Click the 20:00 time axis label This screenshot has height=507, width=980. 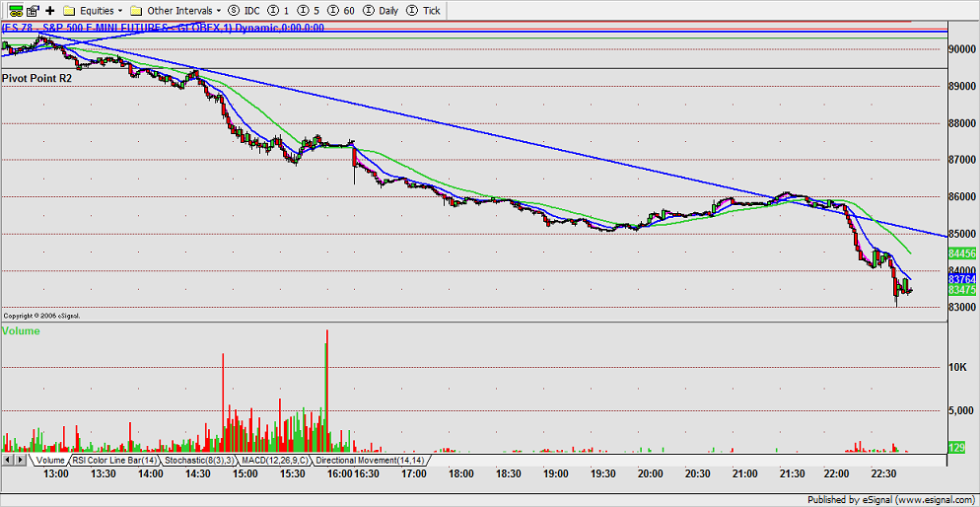click(651, 473)
